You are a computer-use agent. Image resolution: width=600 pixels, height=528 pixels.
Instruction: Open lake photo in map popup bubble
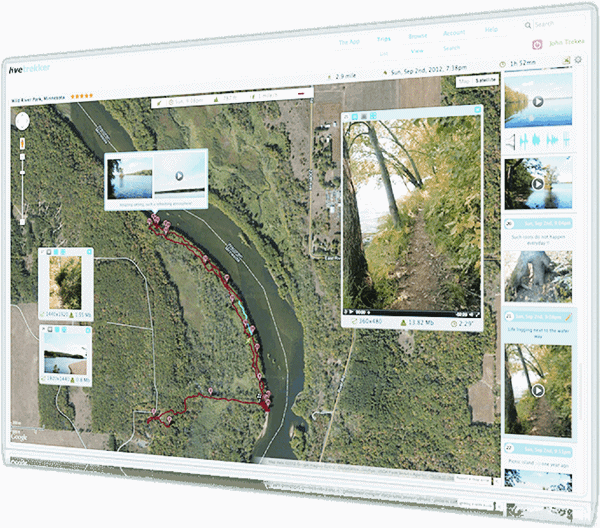[x=129, y=179]
